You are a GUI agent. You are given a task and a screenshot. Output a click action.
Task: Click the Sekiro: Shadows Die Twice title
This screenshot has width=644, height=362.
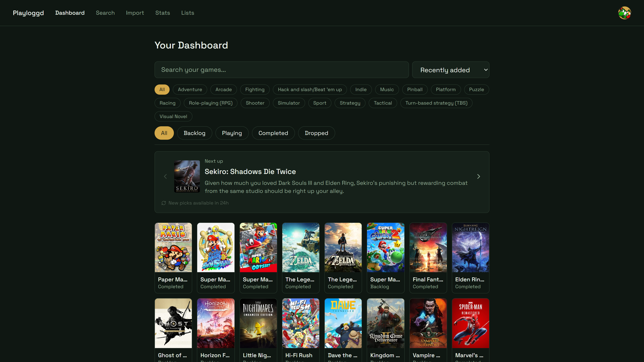(250, 172)
